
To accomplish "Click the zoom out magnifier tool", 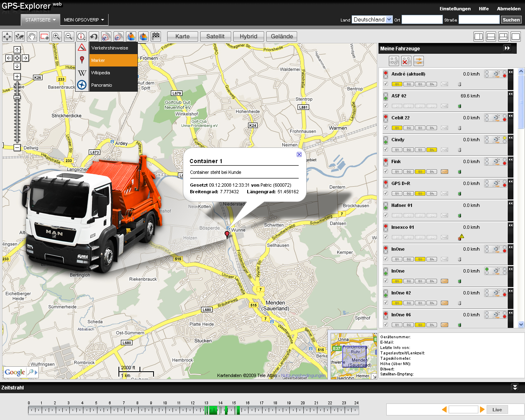I will pyautogui.click(x=69, y=37).
